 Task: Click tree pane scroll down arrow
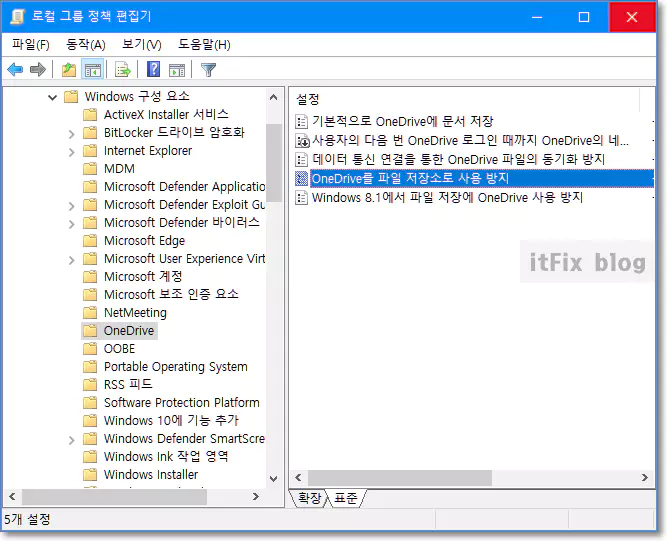pyautogui.click(x=274, y=479)
